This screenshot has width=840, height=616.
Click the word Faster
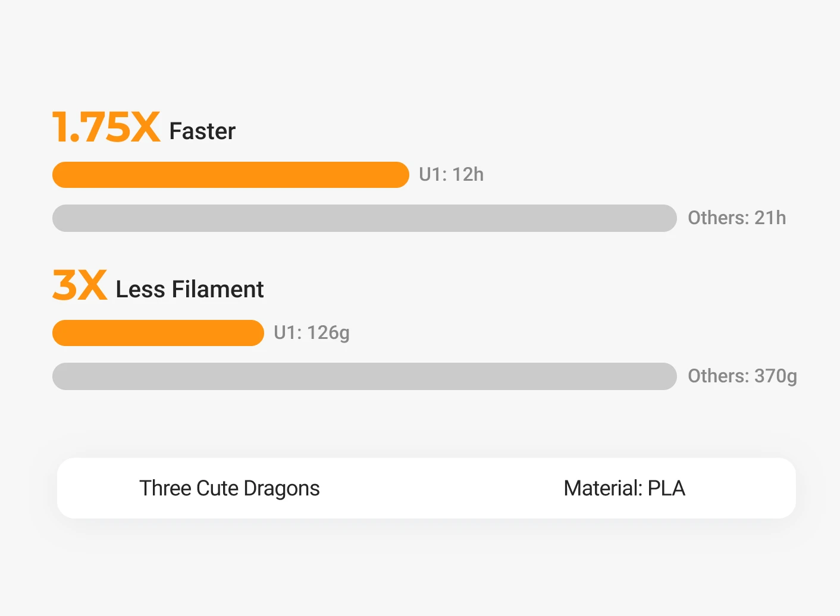pos(202,131)
